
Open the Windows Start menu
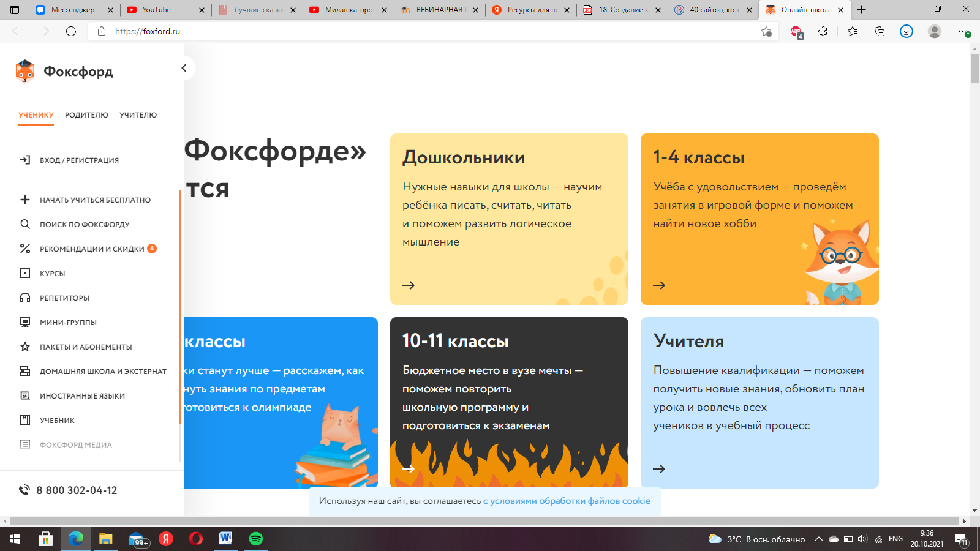[x=15, y=539]
